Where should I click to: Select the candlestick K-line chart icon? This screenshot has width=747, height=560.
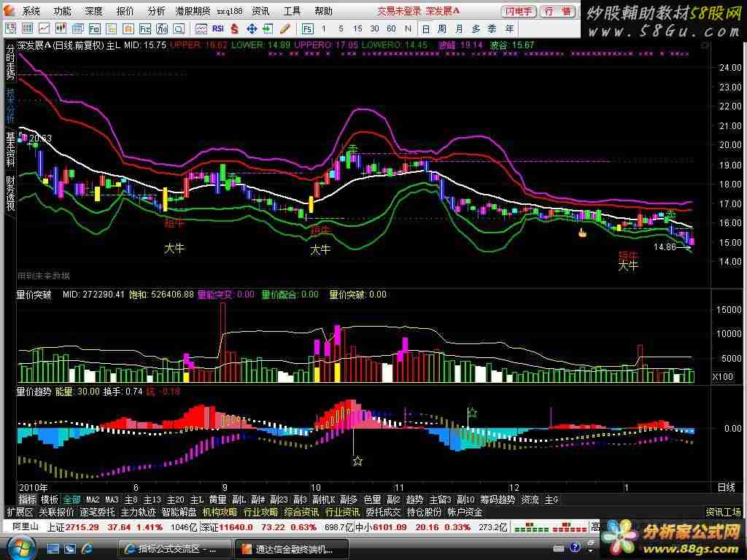[61, 29]
